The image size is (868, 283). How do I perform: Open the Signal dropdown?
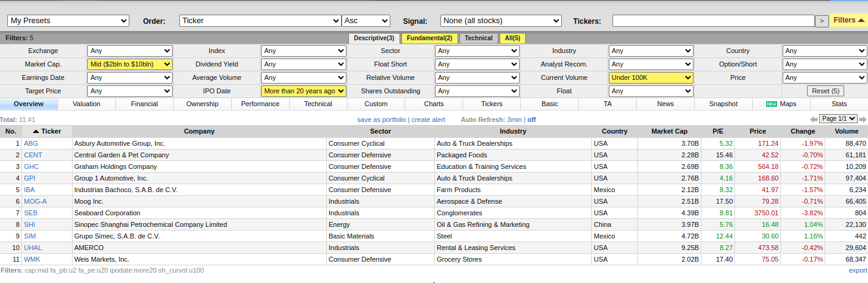pos(501,21)
